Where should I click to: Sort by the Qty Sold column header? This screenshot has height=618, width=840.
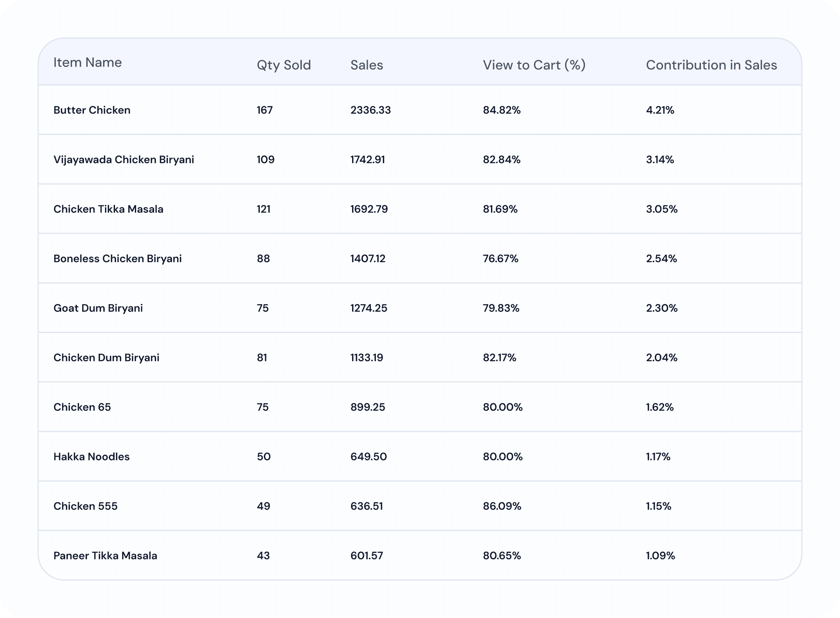[283, 65]
